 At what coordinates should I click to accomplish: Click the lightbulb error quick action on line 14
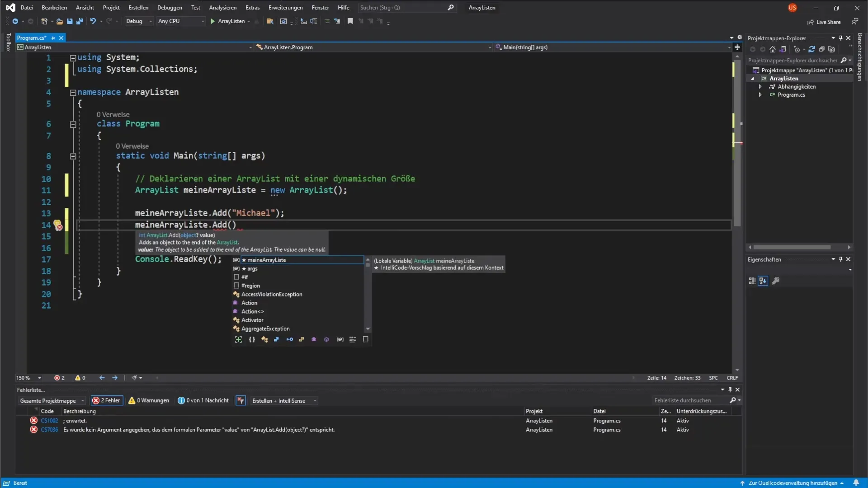pyautogui.click(x=57, y=225)
